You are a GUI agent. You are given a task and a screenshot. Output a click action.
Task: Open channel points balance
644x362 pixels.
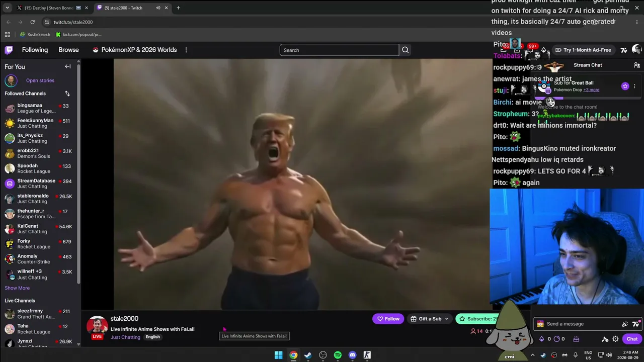click(556, 339)
